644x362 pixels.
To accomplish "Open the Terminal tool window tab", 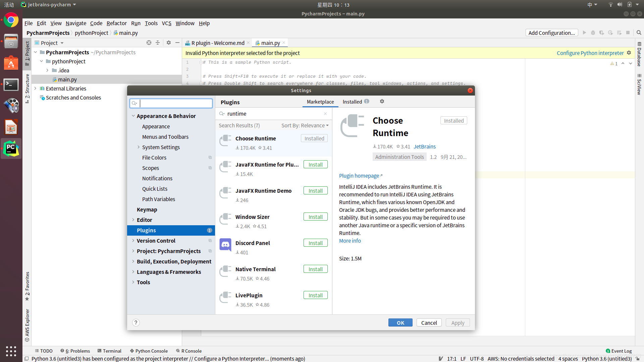I will [109, 351].
